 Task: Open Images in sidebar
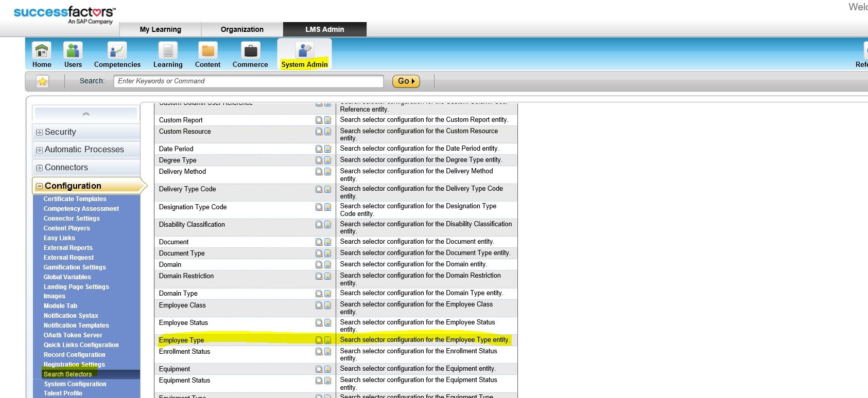click(x=54, y=296)
